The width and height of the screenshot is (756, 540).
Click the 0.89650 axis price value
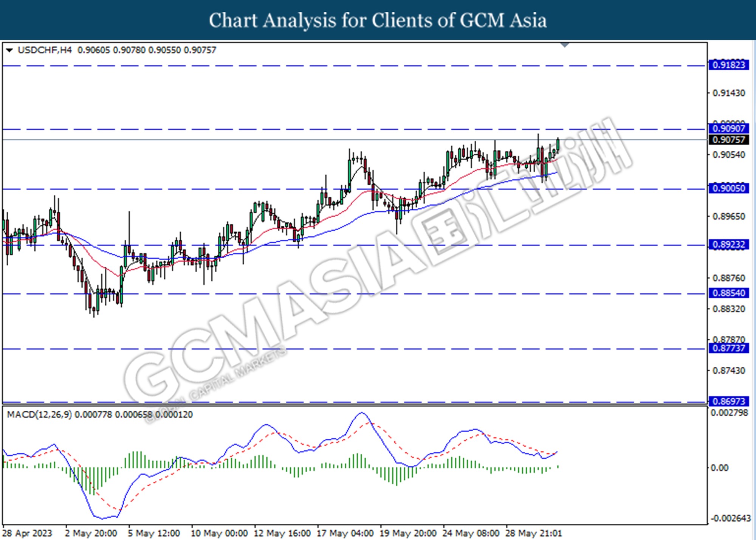tap(729, 216)
